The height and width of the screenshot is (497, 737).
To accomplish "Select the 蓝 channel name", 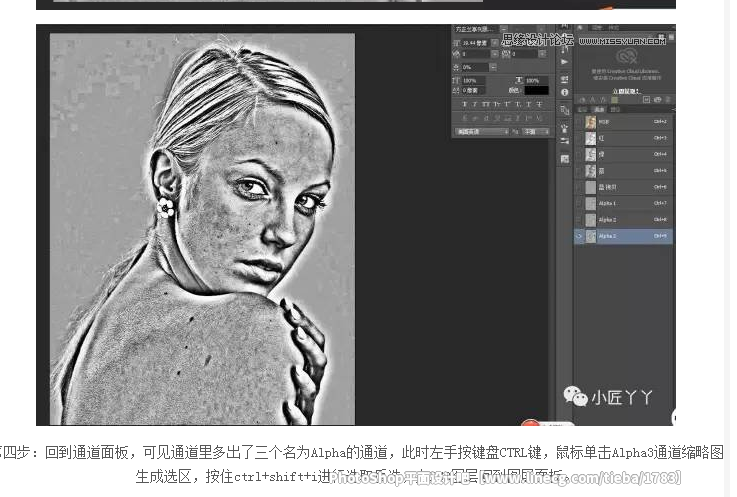I will (x=602, y=171).
